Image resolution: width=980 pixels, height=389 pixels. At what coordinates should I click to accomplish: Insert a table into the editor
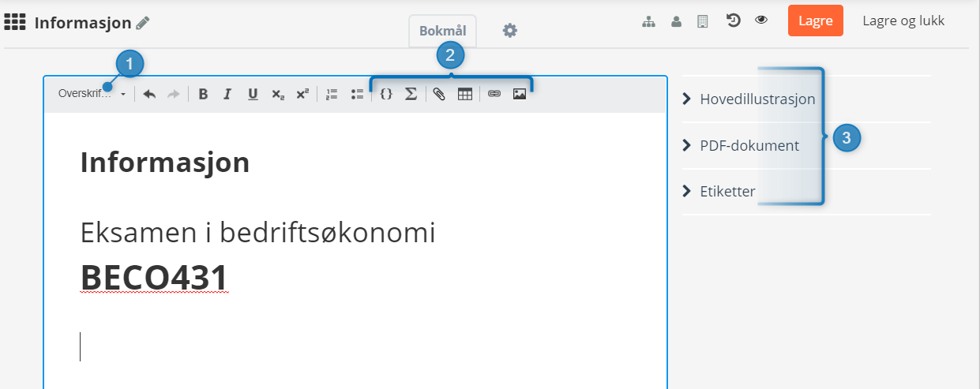465,94
